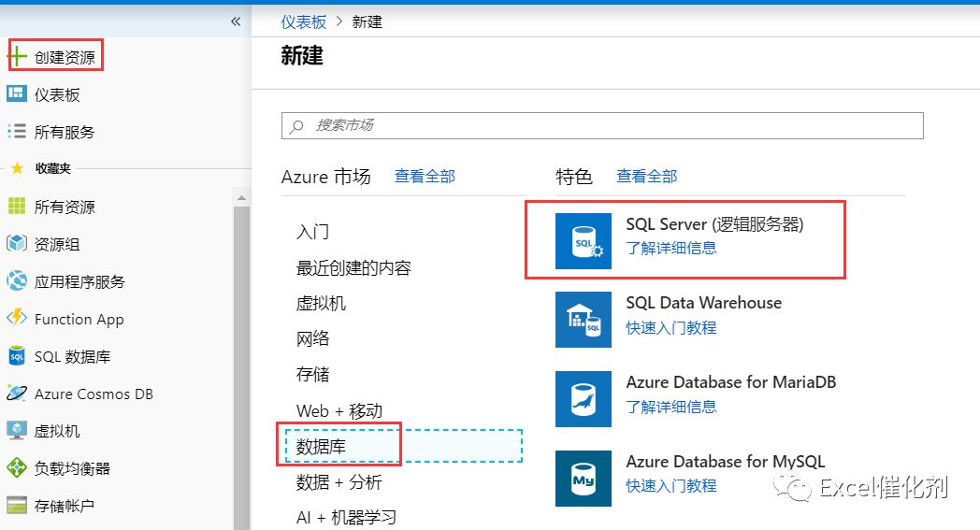
Task: Click the 仪表板 sidebar label
Action: tap(57, 94)
